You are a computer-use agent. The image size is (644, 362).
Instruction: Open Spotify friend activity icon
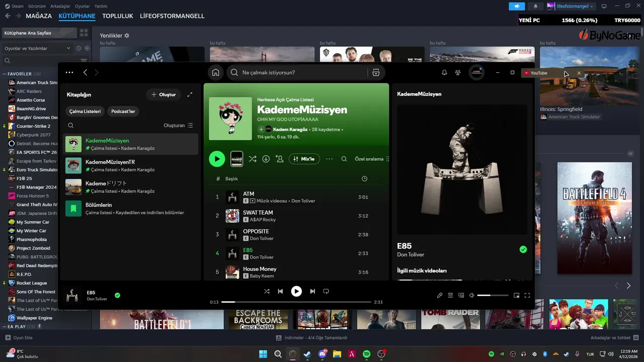pos(458,72)
